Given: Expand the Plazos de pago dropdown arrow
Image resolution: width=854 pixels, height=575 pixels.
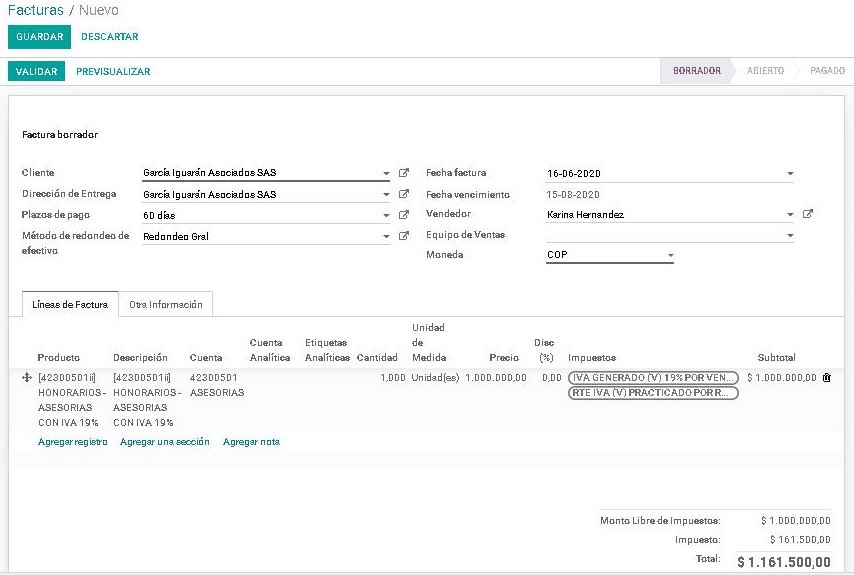Looking at the screenshot, I should 386,216.
